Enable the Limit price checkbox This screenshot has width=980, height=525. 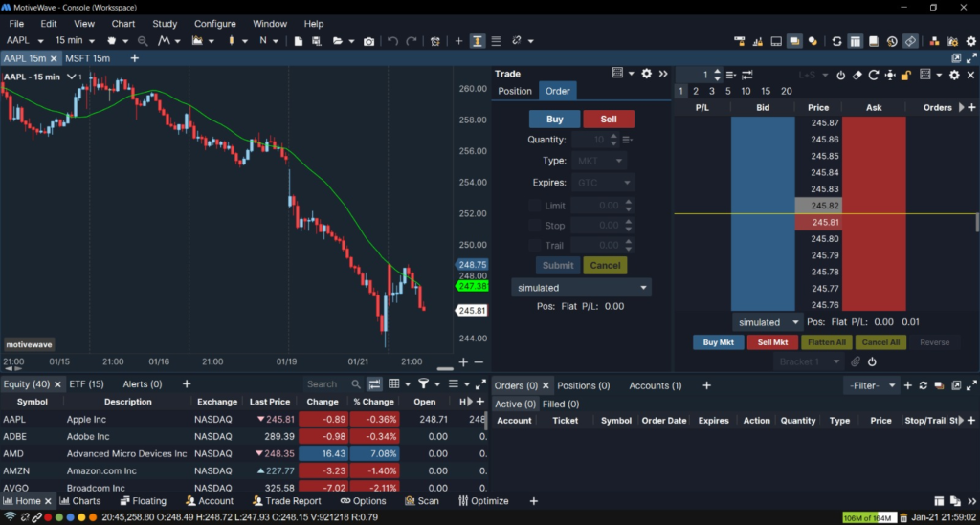coord(534,206)
